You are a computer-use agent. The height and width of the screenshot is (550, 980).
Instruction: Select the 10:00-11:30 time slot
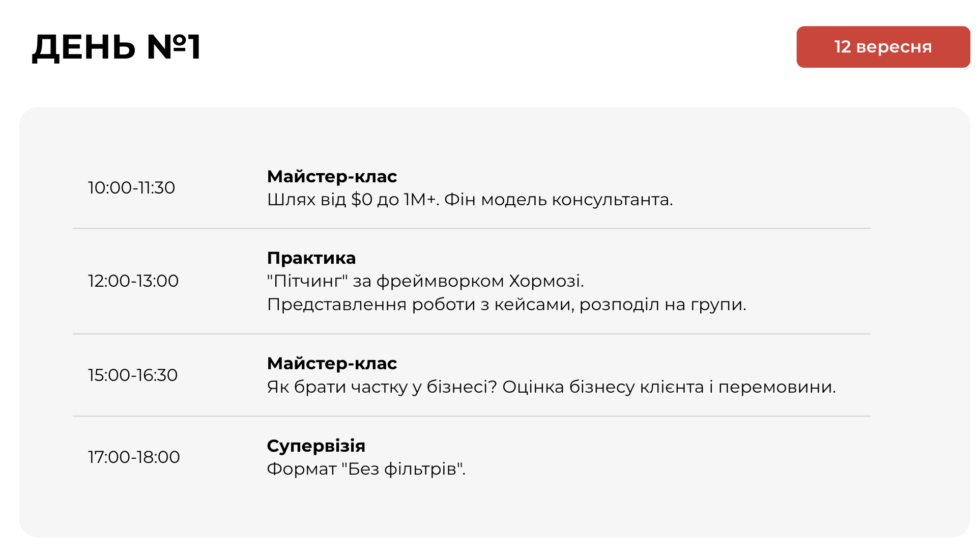pyautogui.click(x=131, y=188)
